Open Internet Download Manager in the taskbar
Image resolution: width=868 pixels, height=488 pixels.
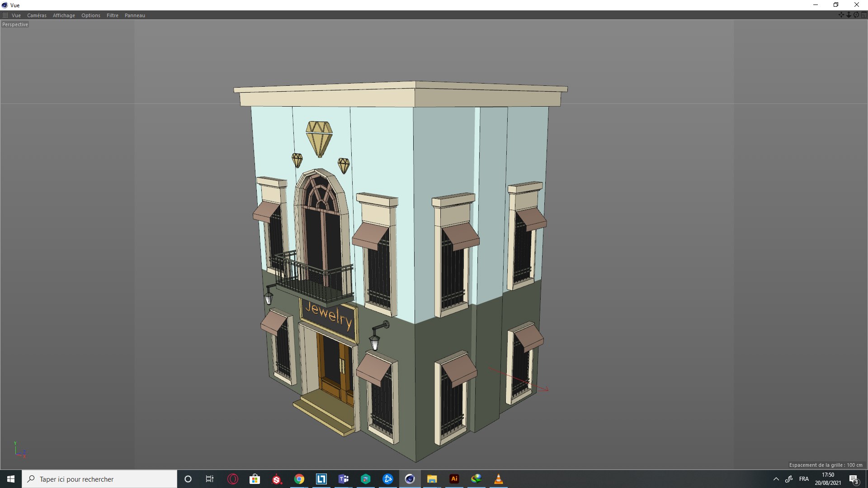(476, 479)
